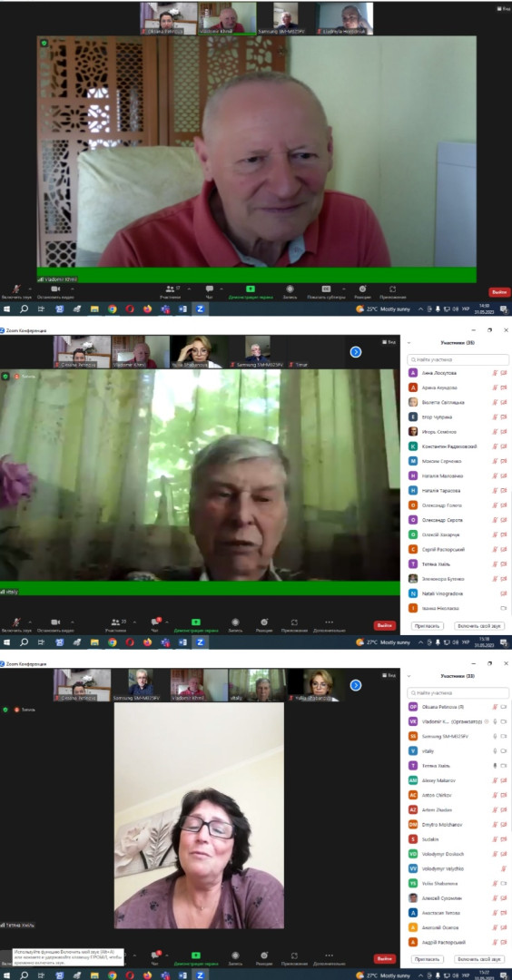Screen dimensions: 512x980
Task: Click encryption shield icon on Vladomir Khmil's video
Action: (44, 44)
